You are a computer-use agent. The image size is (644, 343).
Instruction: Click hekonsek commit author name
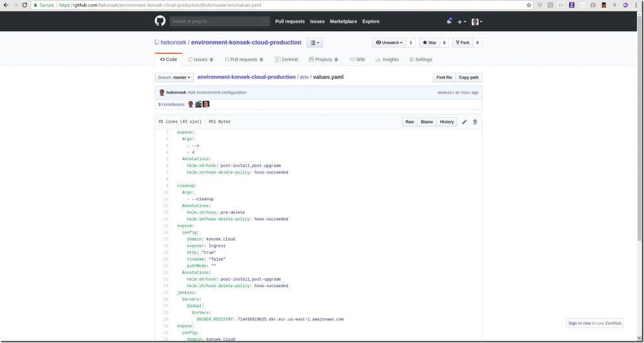tap(176, 93)
